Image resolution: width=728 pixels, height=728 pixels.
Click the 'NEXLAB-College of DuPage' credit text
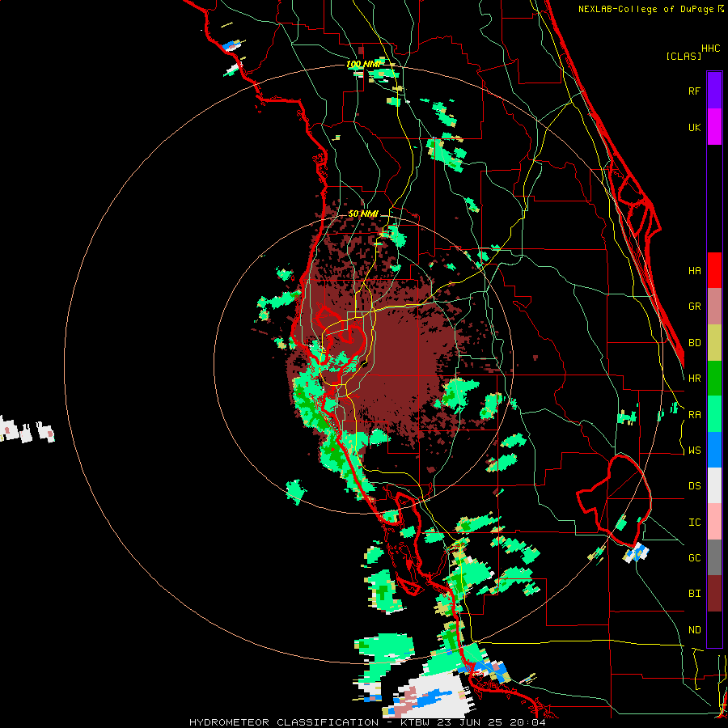click(645, 9)
